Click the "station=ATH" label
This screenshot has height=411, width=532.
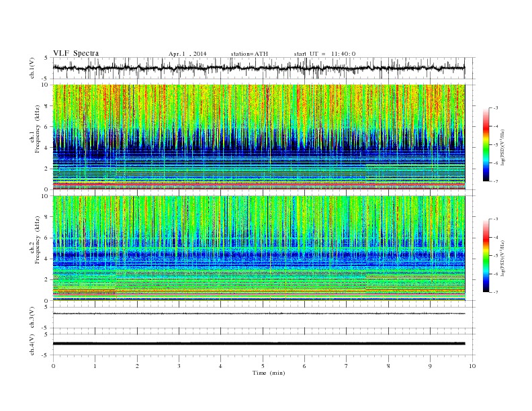coord(249,54)
